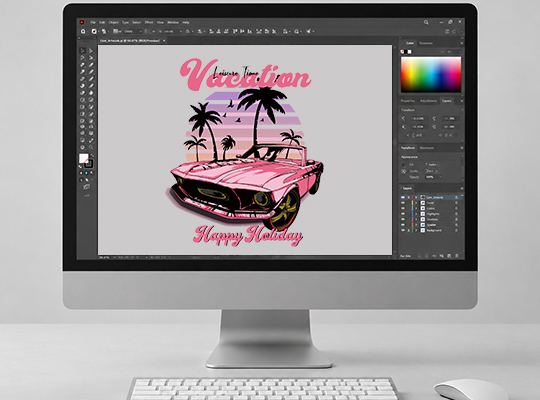The image size is (540, 400).
Task: Expand the Background layer
Action: coord(416,230)
